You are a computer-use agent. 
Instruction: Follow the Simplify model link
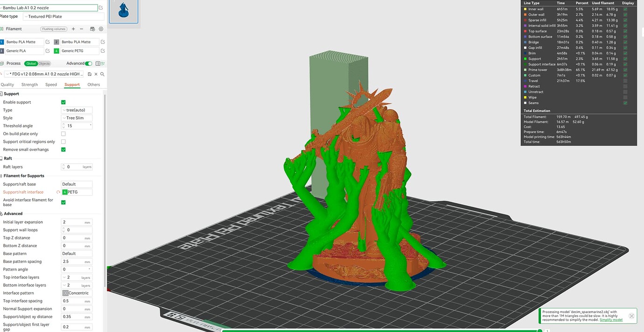(611, 319)
